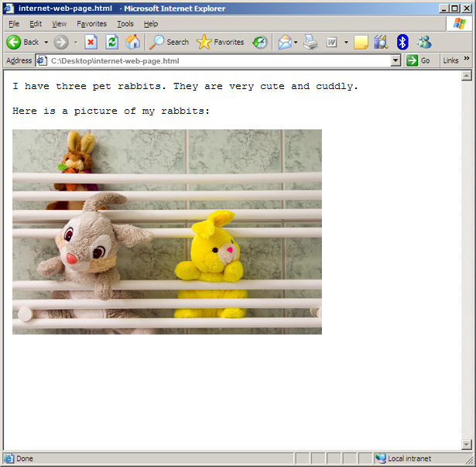476x467 pixels.
Task: Click the yellow note Discuss icon
Action: click(361, 42)
